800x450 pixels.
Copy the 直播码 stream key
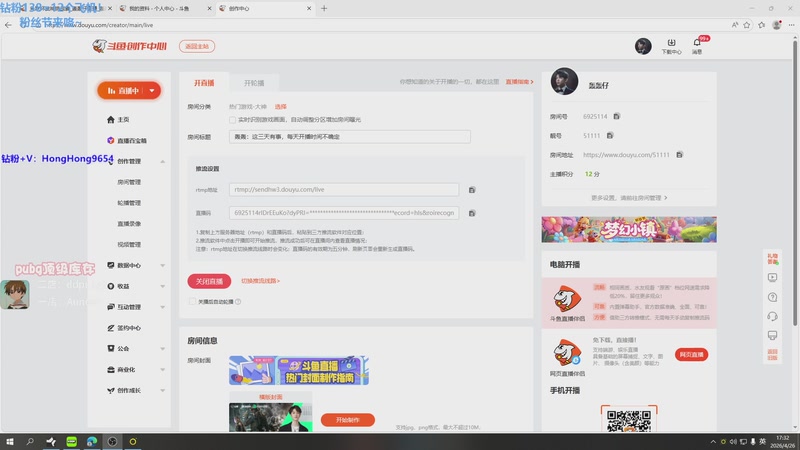click(472, 213)
